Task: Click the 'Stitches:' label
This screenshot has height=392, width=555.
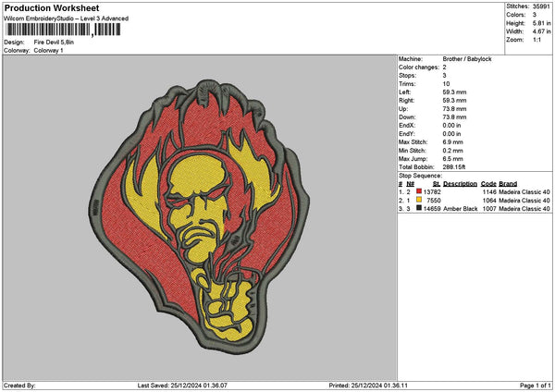Action: (x=517, y=6)
